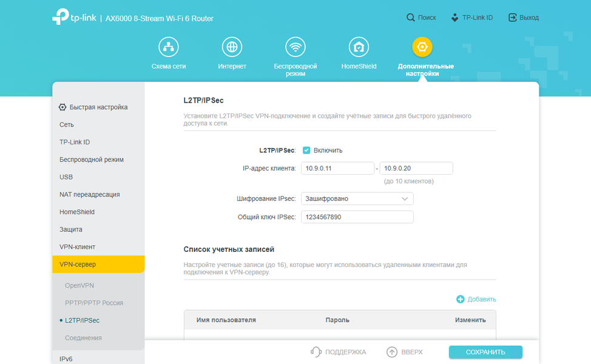The height and width of the screenshot is (364, 591).
Task: Click the ВВЕРХ text link
Action: click(412, 352)
